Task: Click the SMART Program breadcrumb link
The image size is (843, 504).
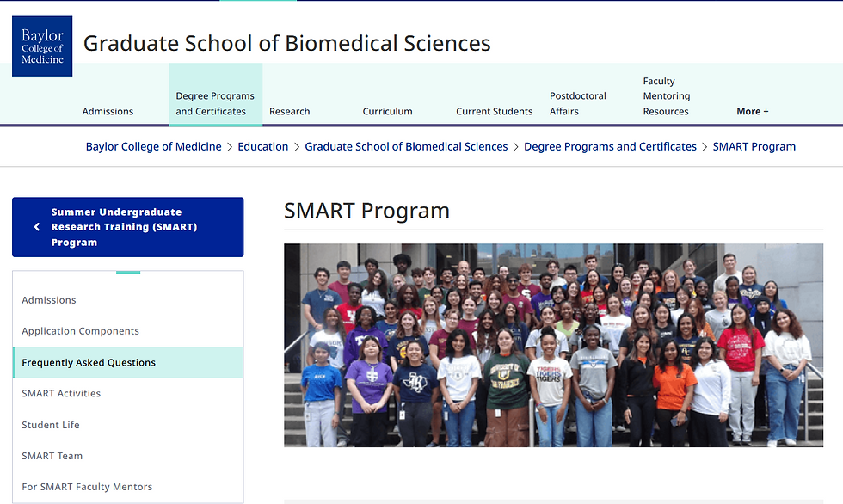Action: click(754, 147)
